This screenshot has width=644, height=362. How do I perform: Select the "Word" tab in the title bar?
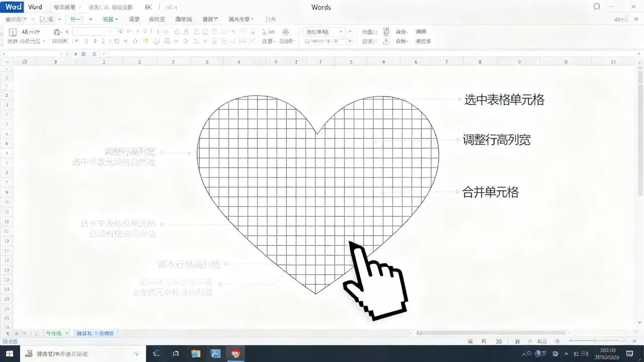click(35, 7)
